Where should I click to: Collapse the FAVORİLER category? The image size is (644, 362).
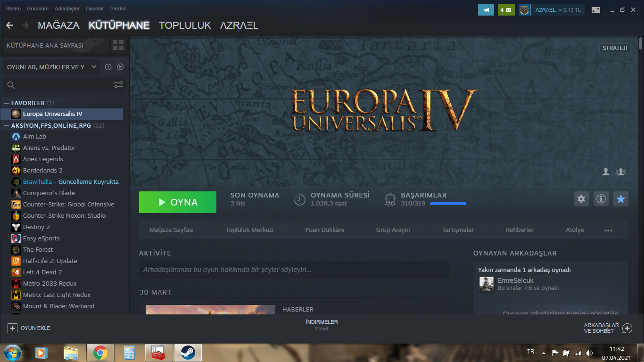7,103
